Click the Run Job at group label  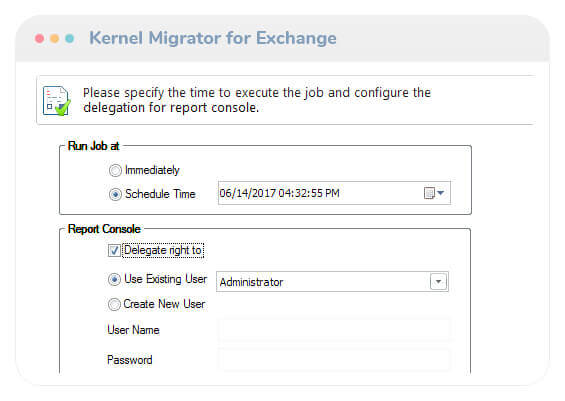93,146
